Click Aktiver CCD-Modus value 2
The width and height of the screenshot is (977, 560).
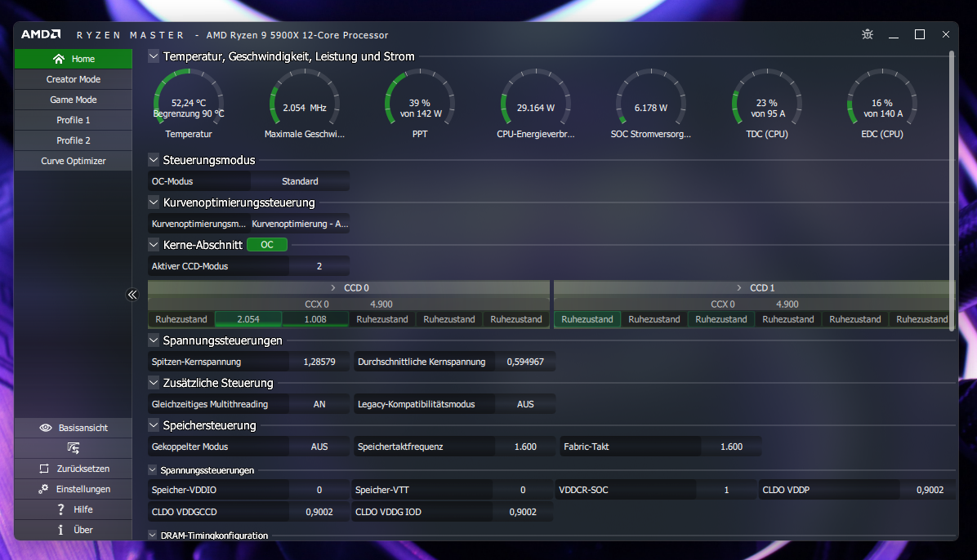click(319, 266)
